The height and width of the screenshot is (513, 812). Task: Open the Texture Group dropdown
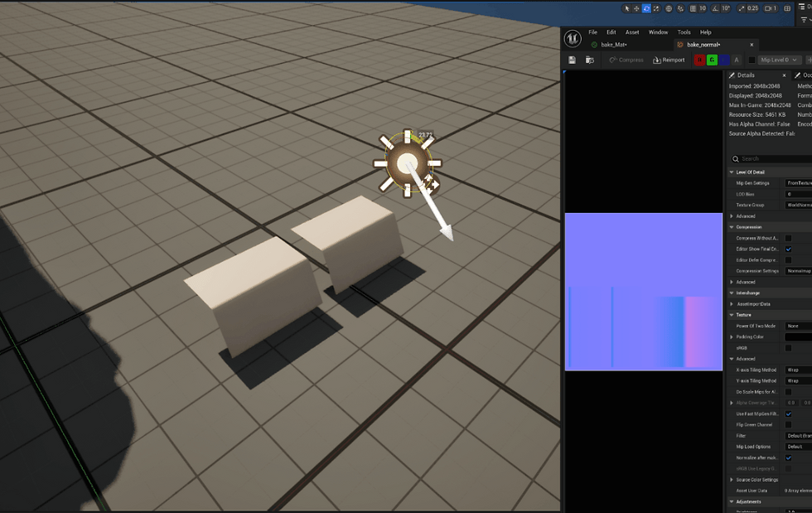[798, 206]
